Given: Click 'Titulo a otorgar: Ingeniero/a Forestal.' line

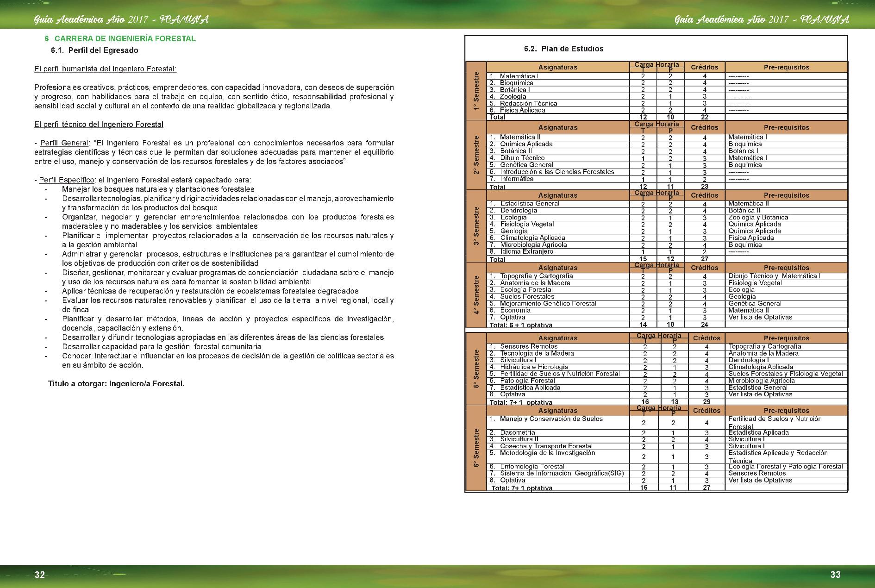Looking at the screenshot, I should (x=116, y=384).
